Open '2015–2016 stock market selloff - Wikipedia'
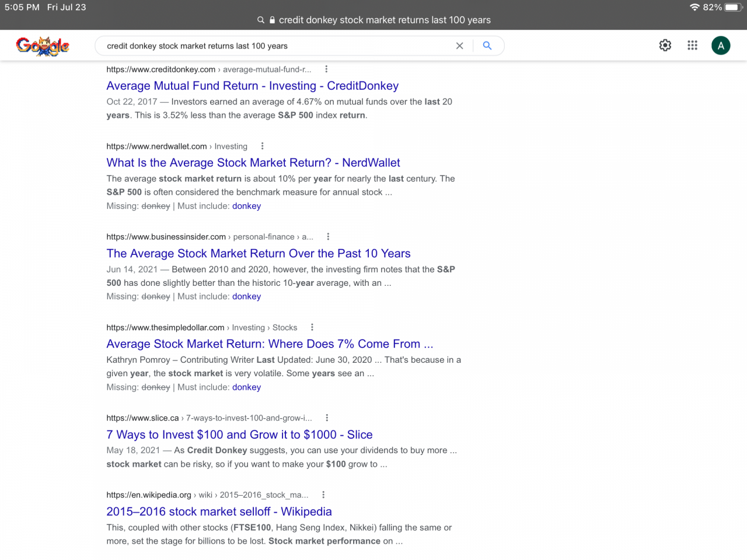This screenshot has height=560, width=747. click(219, 512)
